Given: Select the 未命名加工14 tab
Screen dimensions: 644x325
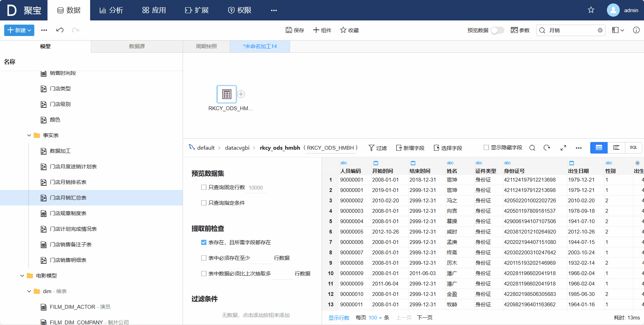Looking at the screenshot, I should tap(260, 46).
